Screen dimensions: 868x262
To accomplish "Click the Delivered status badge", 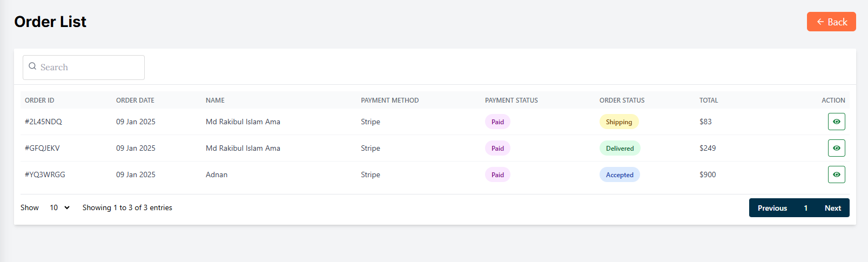I will click(x=620, y=149).
